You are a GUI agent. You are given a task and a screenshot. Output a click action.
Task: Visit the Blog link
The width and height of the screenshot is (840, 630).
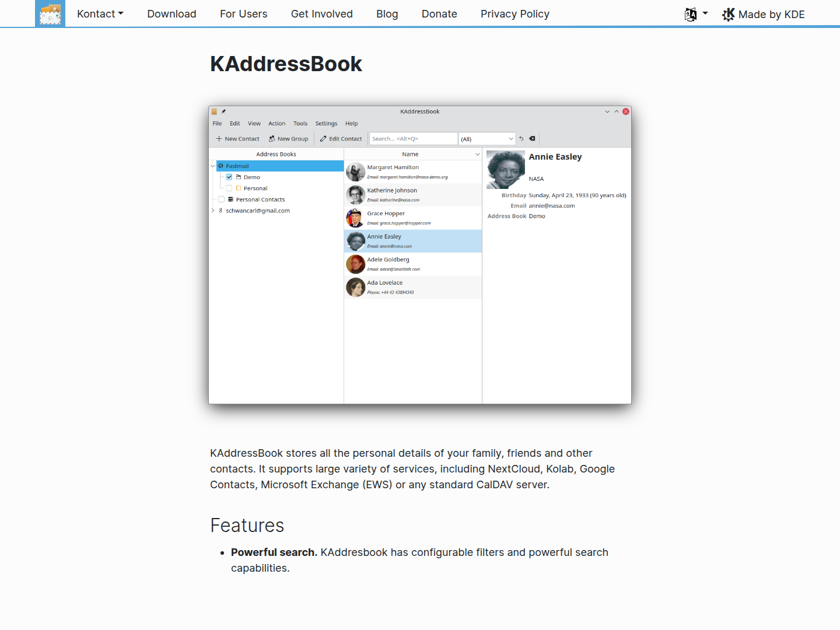pos(387,14)
